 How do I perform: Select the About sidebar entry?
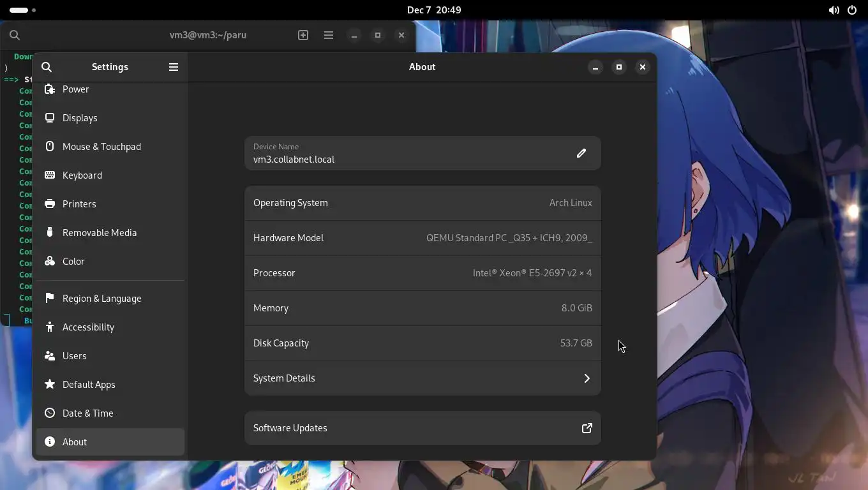point(110,442)
